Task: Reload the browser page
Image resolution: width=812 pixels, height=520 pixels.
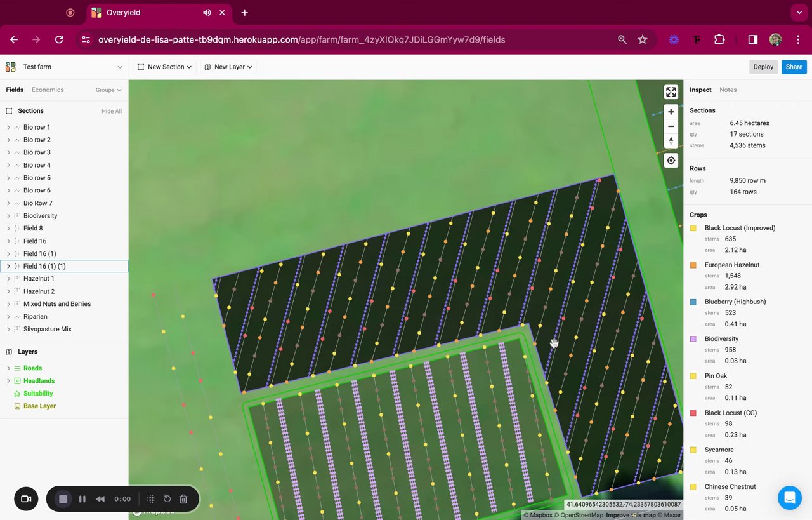Action: pyautogui.click(x=59, y=39)
